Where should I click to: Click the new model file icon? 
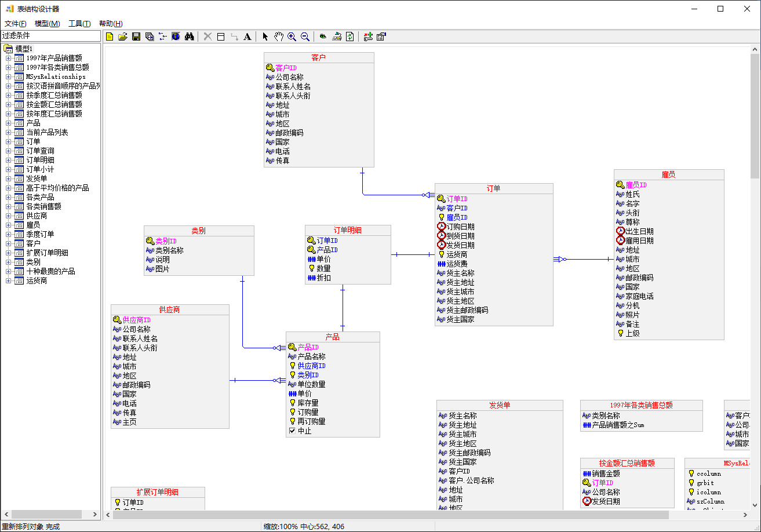110,37
